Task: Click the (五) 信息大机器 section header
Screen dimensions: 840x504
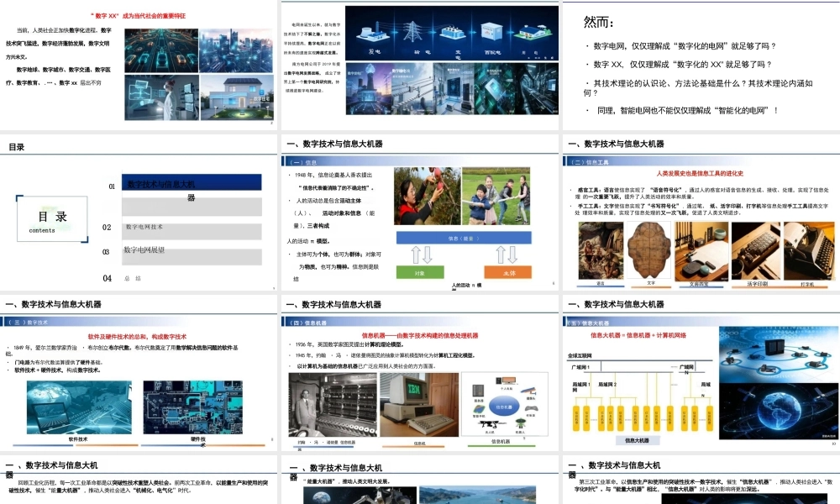Action: coord(589,322)
